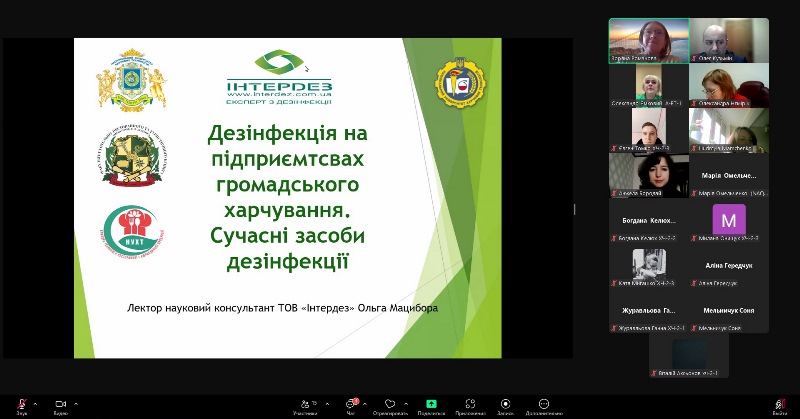Select the Аліна Гередчук participant tile
The height and width of the screenshot is (419, 800).
pos(729,265)
